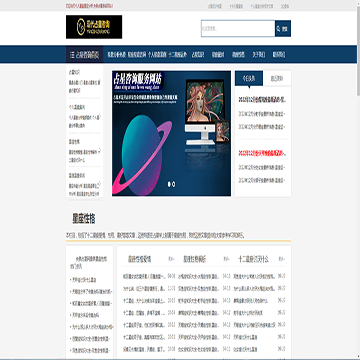Click the magnifier search button
This screenshot has width=360, height=360.
point(283,29)
